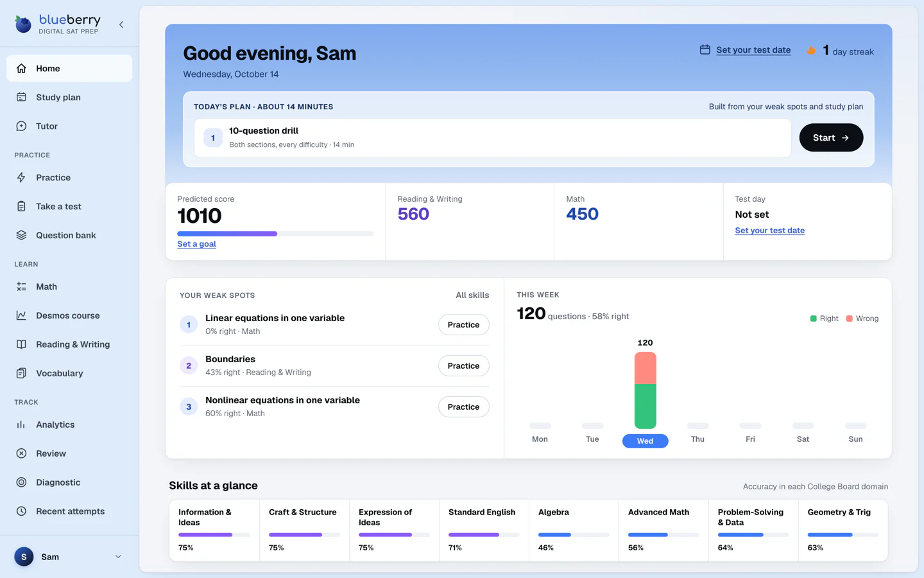Click the Desmos course graph icon
Image resolution: width=924 pixels, height=578 pixels.
(21, 315)
